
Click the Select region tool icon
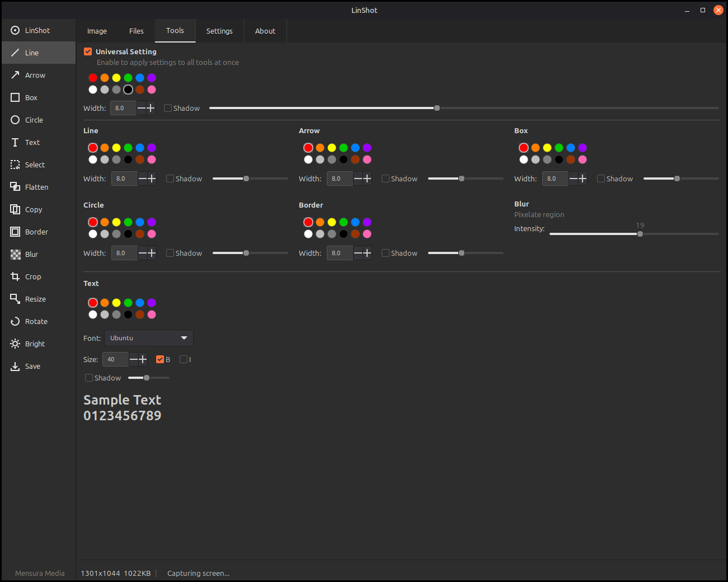(15, 165)
